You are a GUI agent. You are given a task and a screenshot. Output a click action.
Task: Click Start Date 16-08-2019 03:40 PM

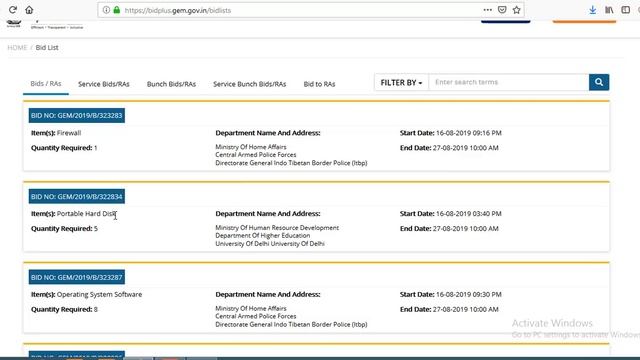451,213
